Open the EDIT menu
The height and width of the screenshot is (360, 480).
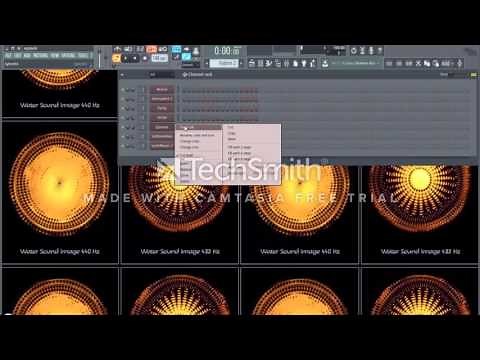pos(18,56)
